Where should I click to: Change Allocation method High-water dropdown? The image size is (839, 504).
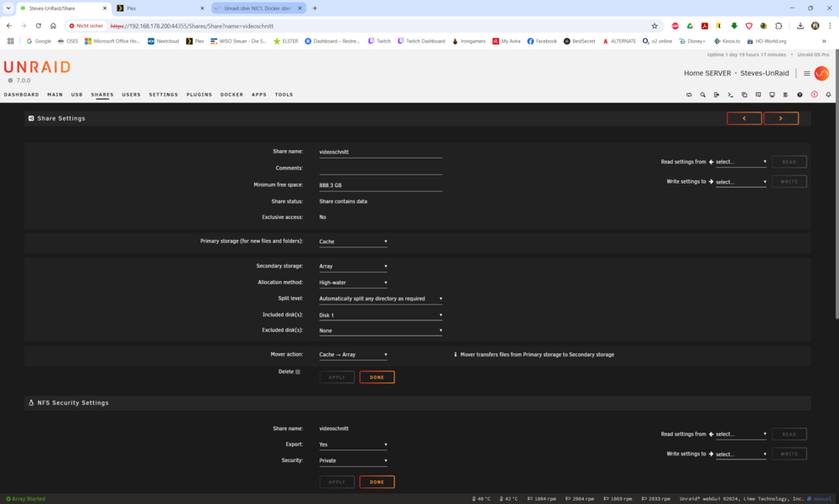pyautogui.click(x=353, y=283)
